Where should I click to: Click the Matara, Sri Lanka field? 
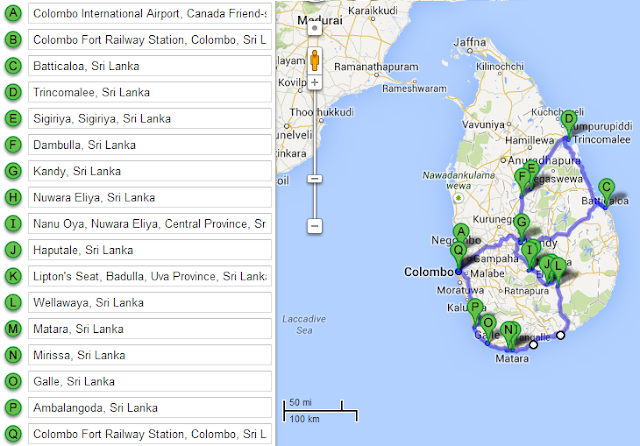pos(150,329)
